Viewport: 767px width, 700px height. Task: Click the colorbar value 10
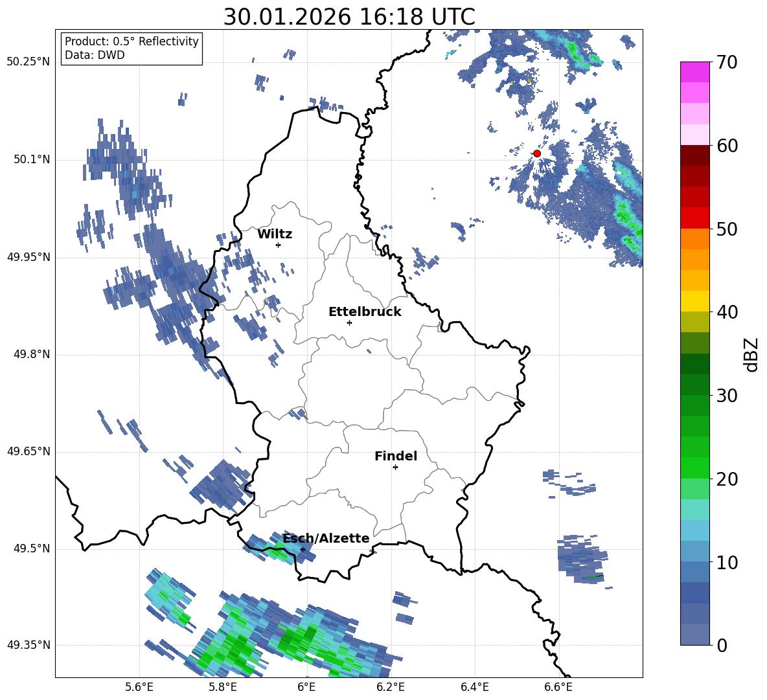coord(727,562)
